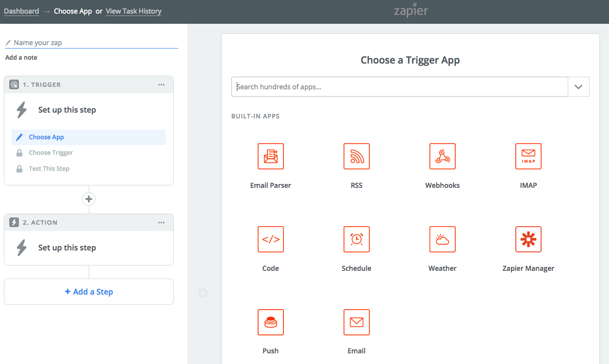Click the lock icon beside Test This Step
Viewport: 609px width, 364px height.
pyautogui.click(x=19, y=169)
